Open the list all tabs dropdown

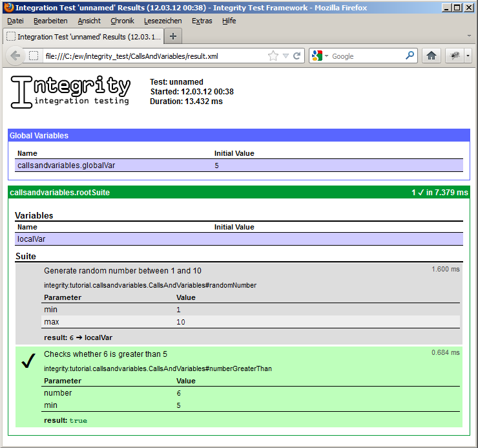(469, 36)
